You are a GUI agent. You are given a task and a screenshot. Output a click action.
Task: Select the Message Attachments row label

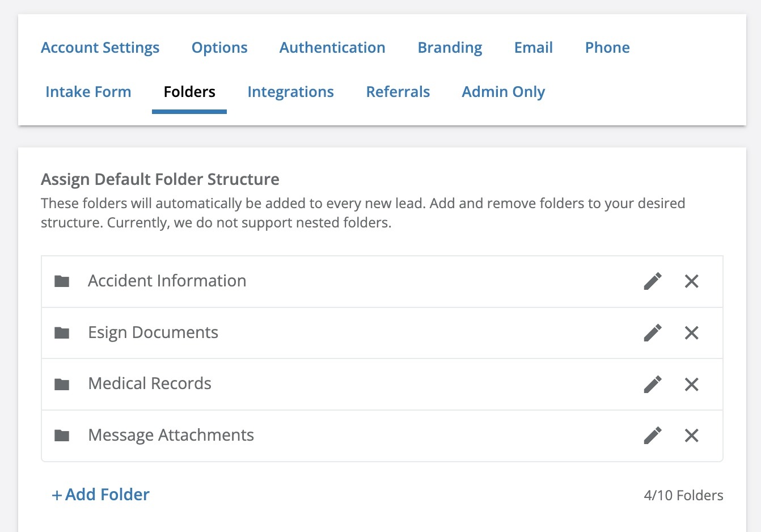click(171, 435)
